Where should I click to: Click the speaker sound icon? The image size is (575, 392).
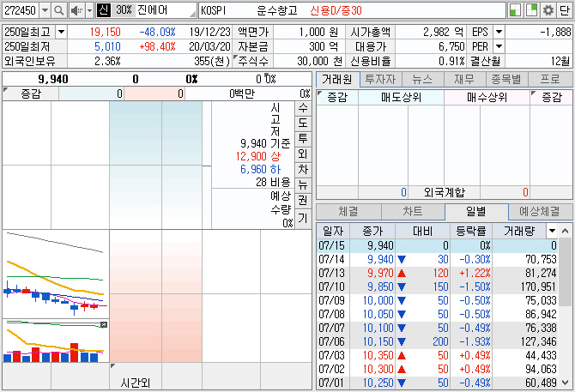tap(77, 10)
